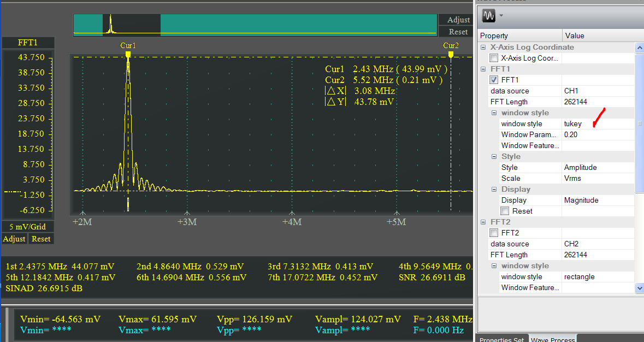Screen dimensions: 644x342
Task: Enable the X-Axis Log Coordinate checkbox
Action: [x=494, y=58]
